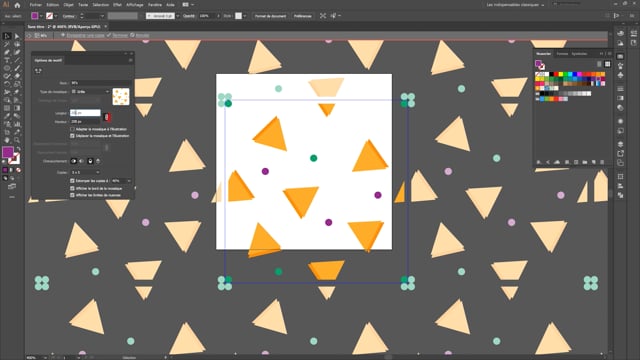Toggle 'Estomper les copies à' checkbox
640x360 pixels.
pos(72,180)
